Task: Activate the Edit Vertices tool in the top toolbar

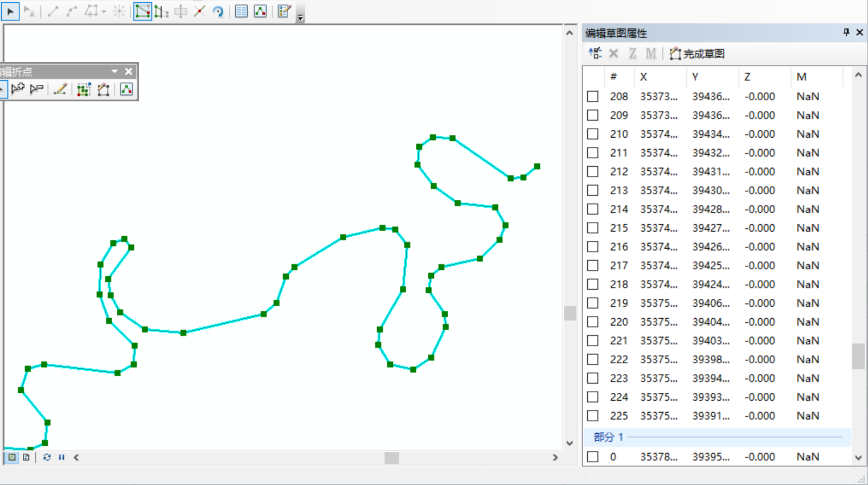Action: point(142,11)
